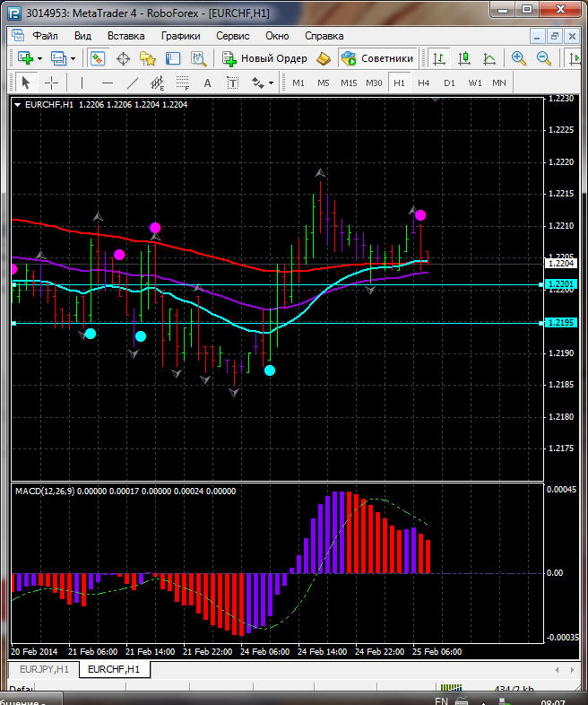Zoom in on the chart
Viewport: 588px width, 705px height.
[x=518, y=58]
